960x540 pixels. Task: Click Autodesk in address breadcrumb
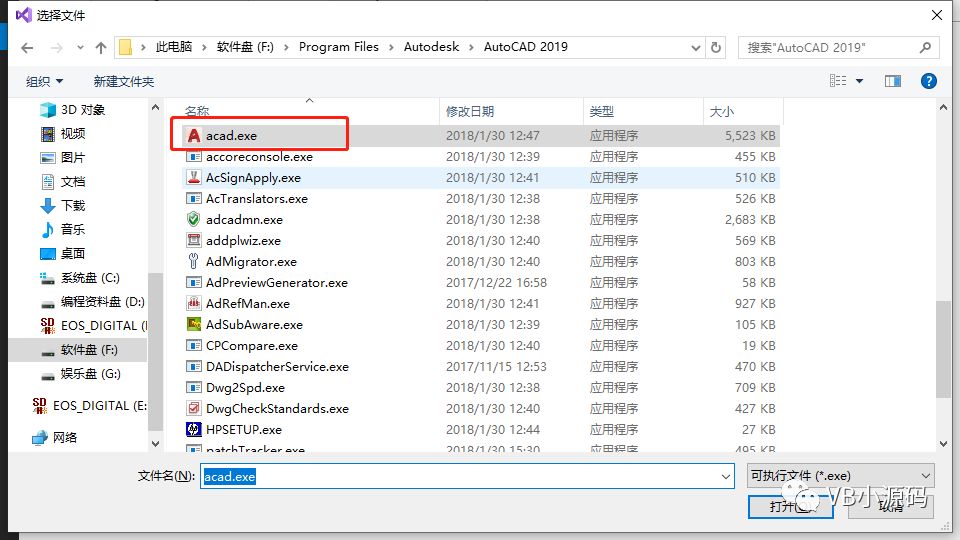pos(431,47)
